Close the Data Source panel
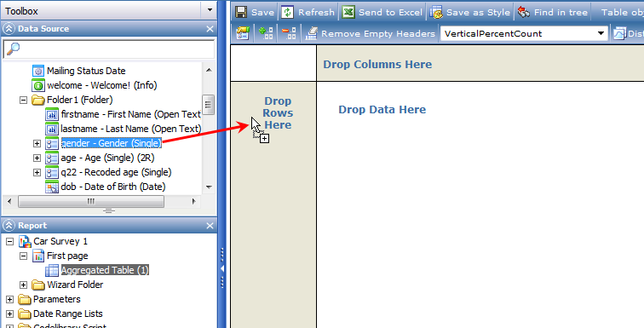This screenshot has width=644, height=328. pos(210,29)
